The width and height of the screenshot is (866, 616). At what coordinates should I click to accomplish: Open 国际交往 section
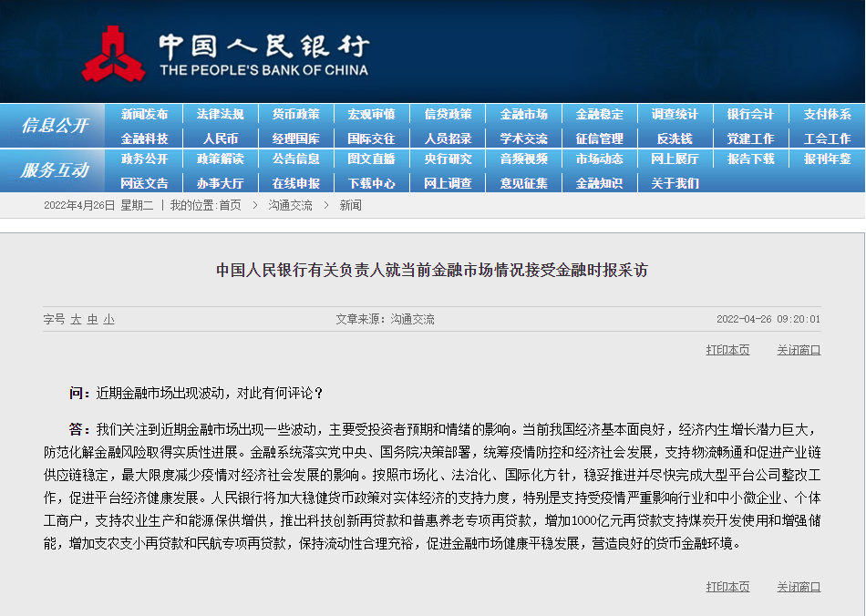pos(372,139)
